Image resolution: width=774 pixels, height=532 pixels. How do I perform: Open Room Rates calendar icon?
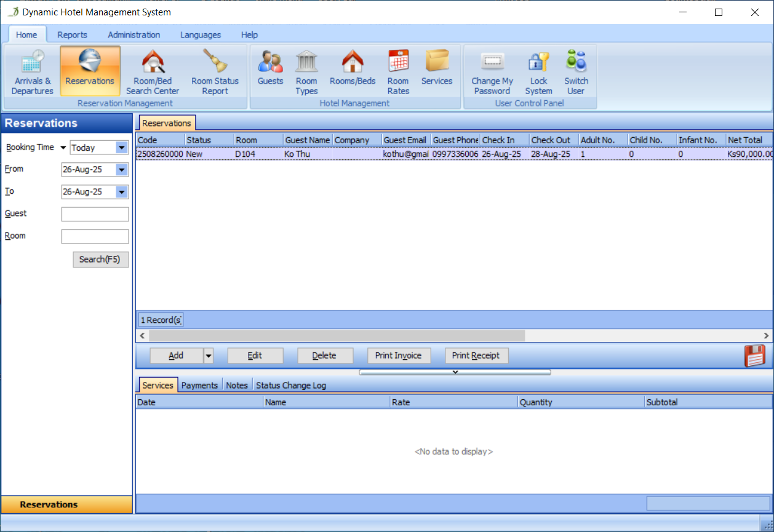pos(398,71)
